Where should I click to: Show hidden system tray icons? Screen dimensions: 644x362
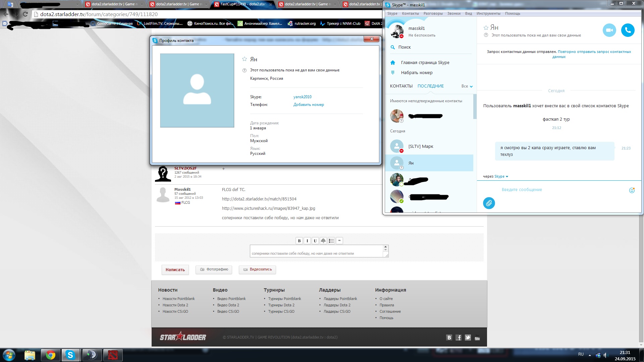point(590,355)
